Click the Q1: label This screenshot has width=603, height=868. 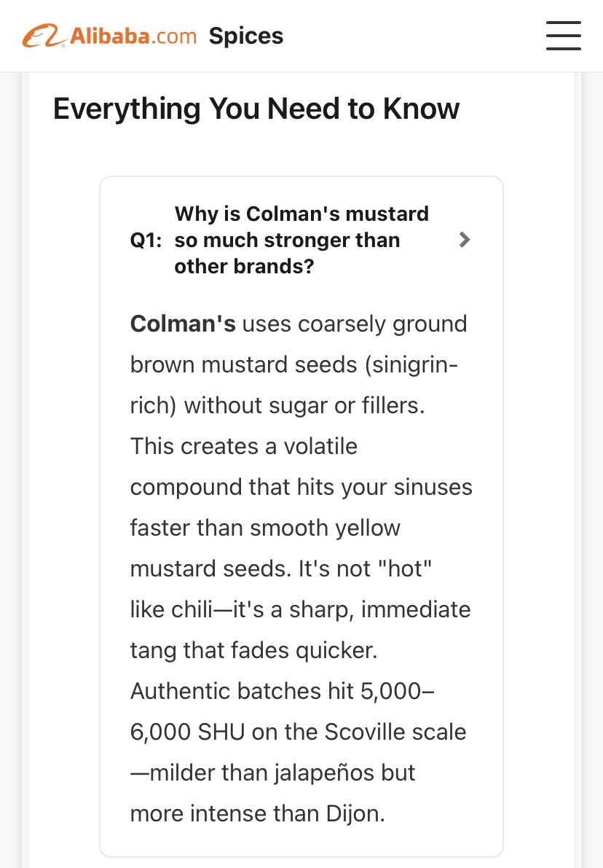coord(146,241)
